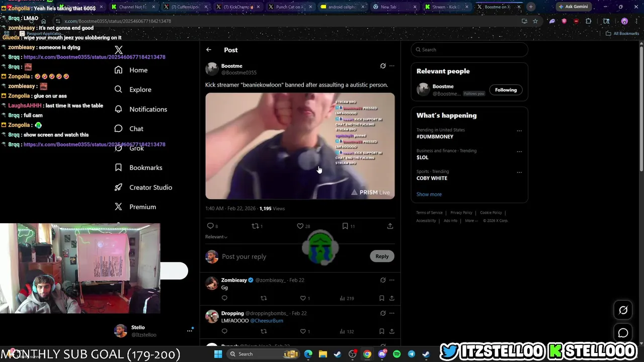Open Itzstelloo account switcher menu
The width and height of the screenshot is (644, 362).
[x=190, y=330]
